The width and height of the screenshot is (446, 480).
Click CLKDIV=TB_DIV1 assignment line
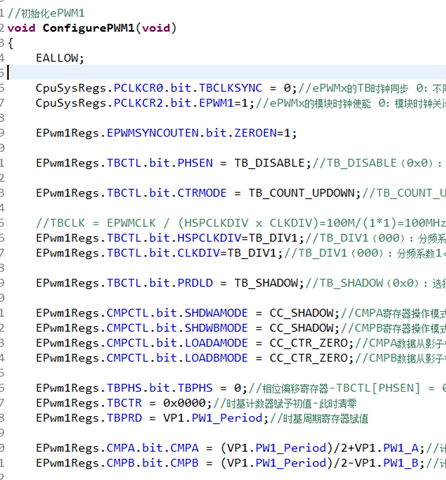pyautogui.click(x=227, y=253)
